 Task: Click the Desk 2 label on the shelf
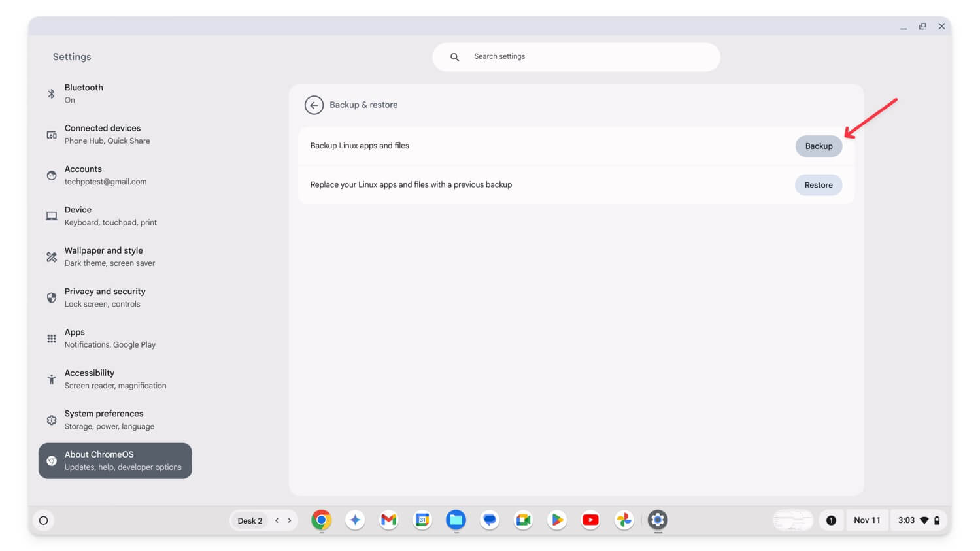click(250, 521)
